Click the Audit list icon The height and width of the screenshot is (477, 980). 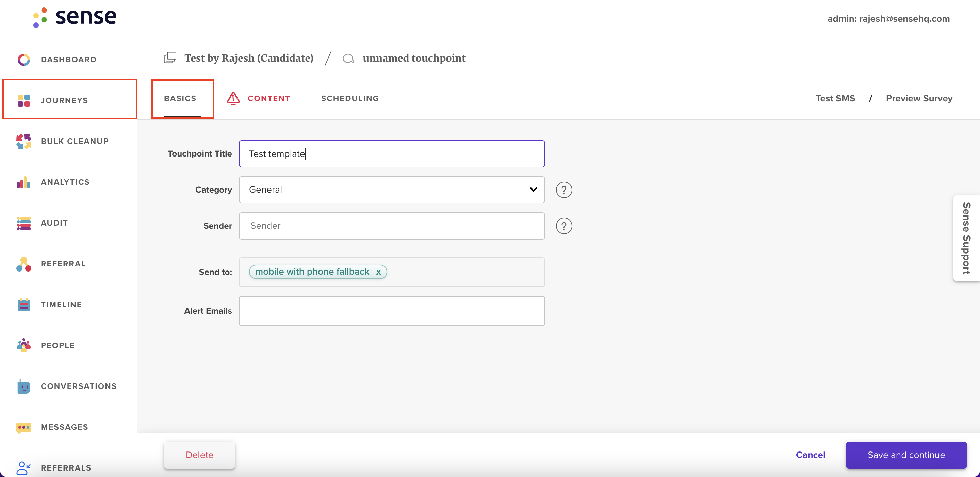tap(23, 223)
